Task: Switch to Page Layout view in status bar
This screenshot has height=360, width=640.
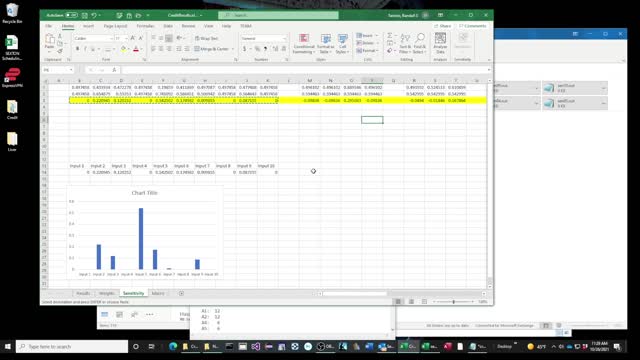Action: click(411, 302)
